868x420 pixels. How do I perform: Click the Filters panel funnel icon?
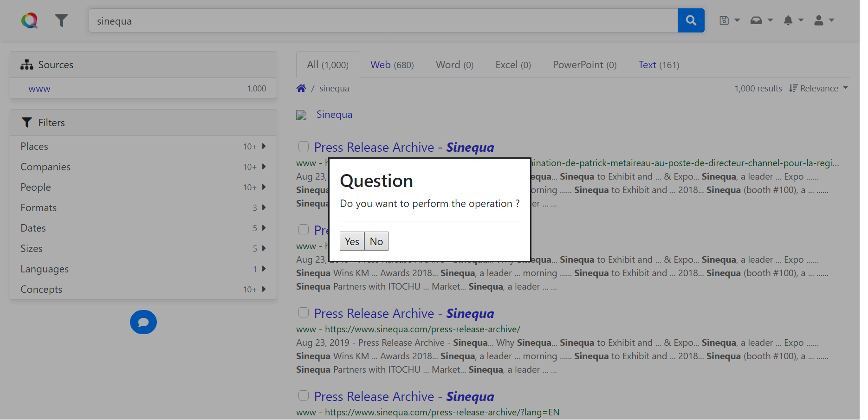click(27, 123)
